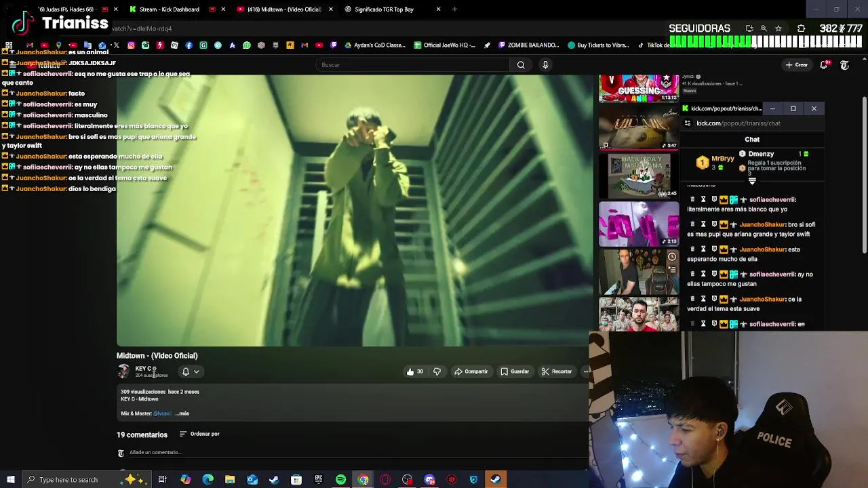
Task: Play the pink recommended video lasting 2:13
Action: 639,224
